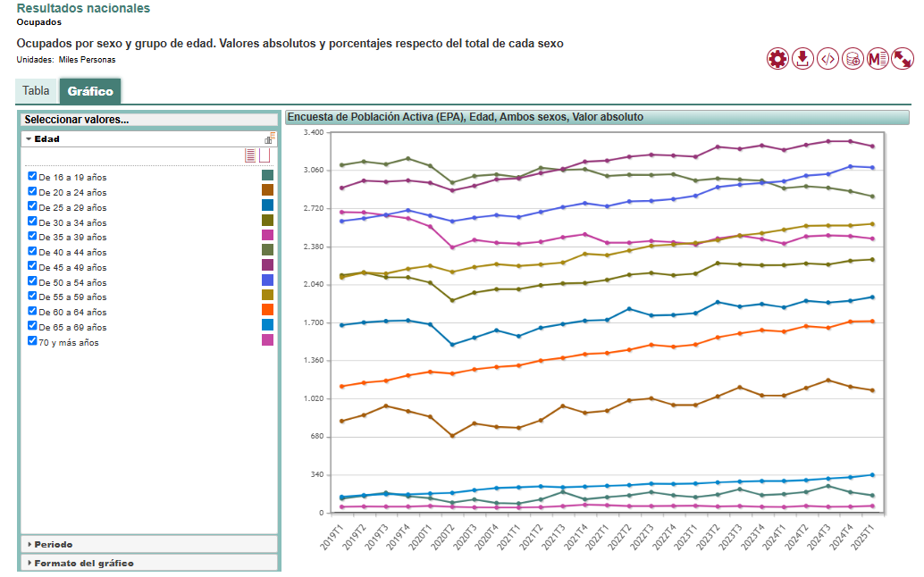Image resolution: width=924 pixels, height=577 pixels.
Task: Disable the '70 y más años' checkbox
Action: (x=33, y=341)
